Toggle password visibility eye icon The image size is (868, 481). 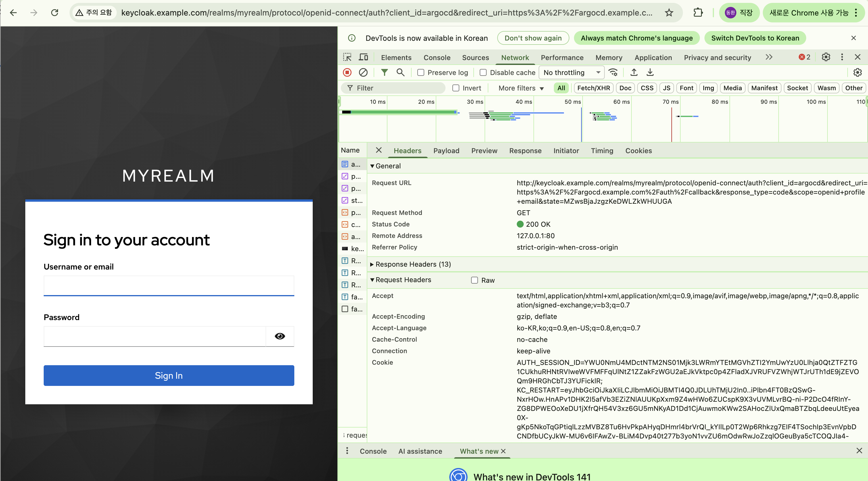click(x=280, y=336)
